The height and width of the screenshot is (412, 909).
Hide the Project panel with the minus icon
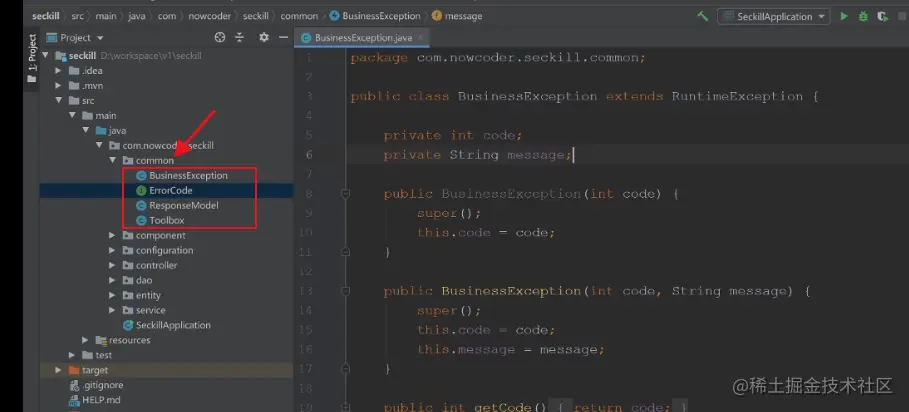pos(283,37)
